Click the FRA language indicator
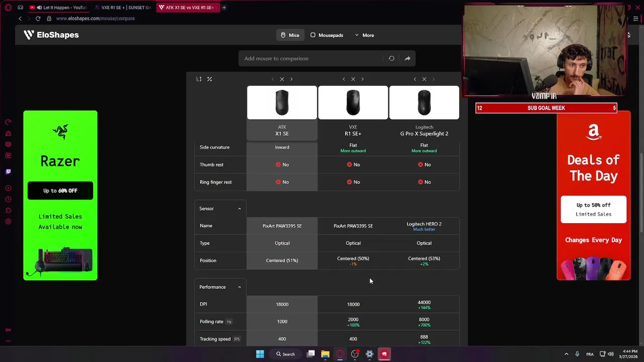 [x=590, y=354]
